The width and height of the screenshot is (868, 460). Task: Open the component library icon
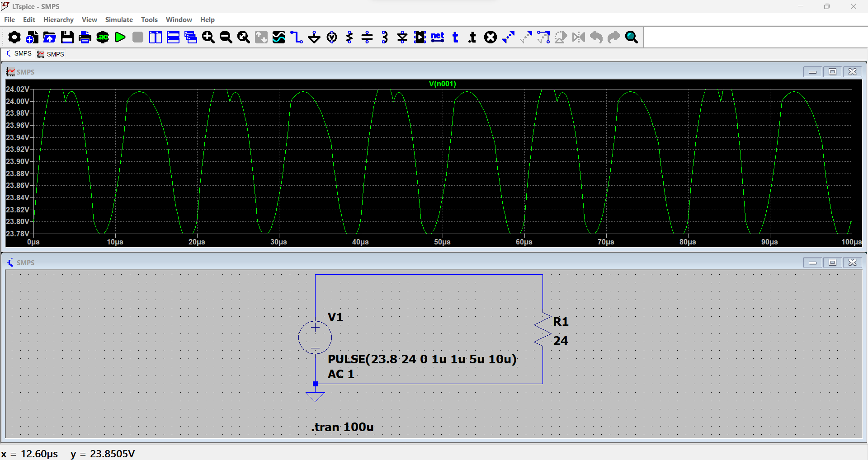pos(420,37)
